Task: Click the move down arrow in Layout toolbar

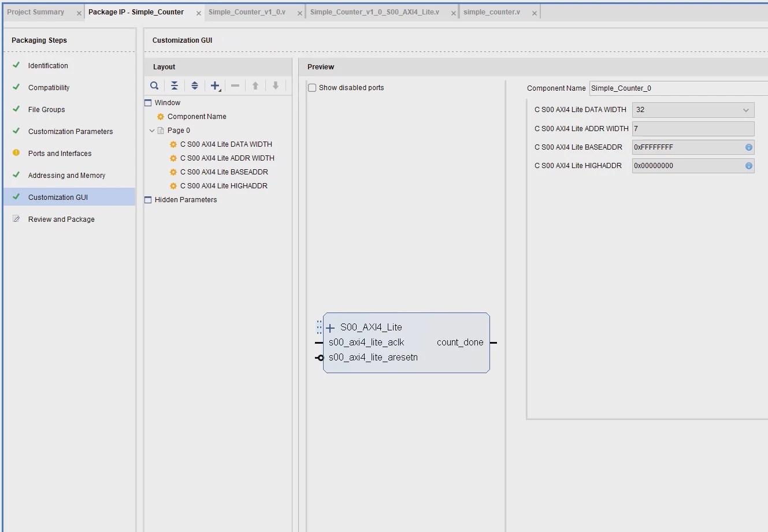Action: pyautogui.click(x=276, y=85)
